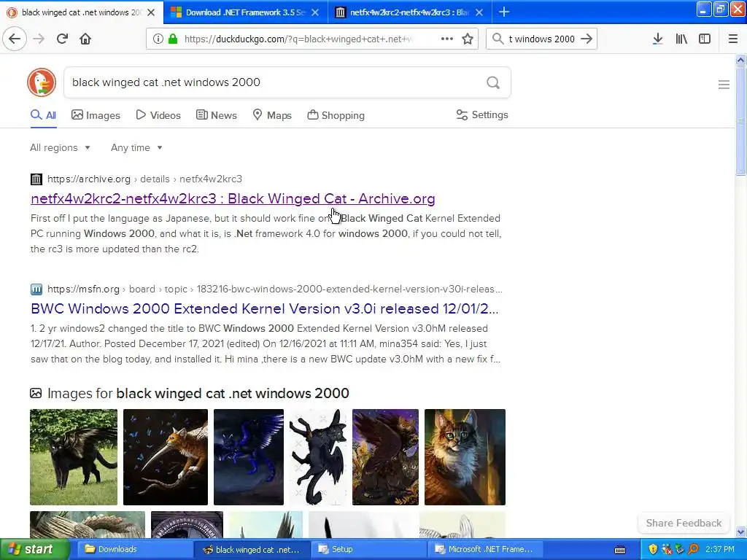Switch to the Setup taskbar window
Image resolution: width=747 pixels, height=560 pixels.
(367, 550)
